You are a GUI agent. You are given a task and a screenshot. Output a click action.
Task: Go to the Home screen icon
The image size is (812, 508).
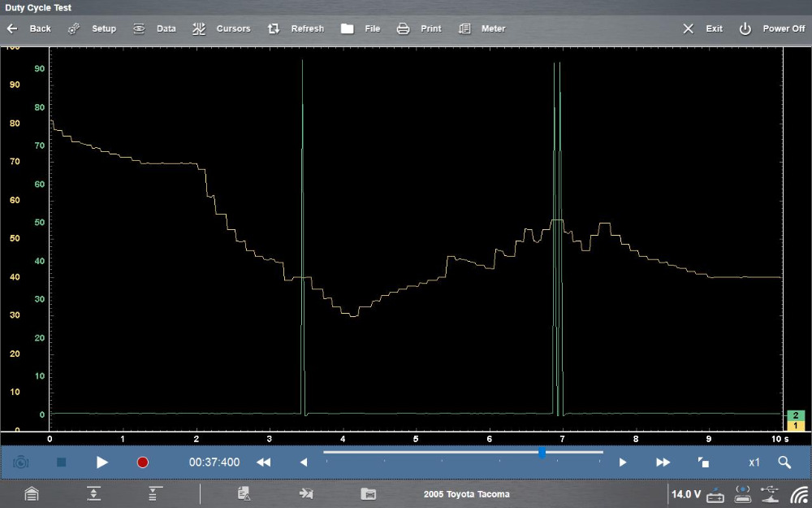(31, 493)
